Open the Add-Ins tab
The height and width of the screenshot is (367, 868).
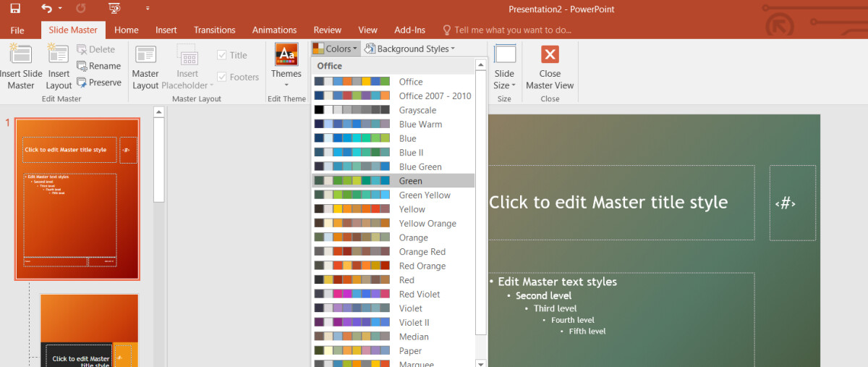410,30
